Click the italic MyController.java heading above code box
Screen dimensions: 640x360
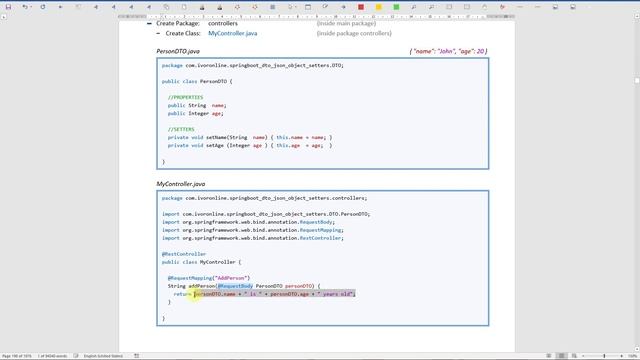click(x=181, y=184)
